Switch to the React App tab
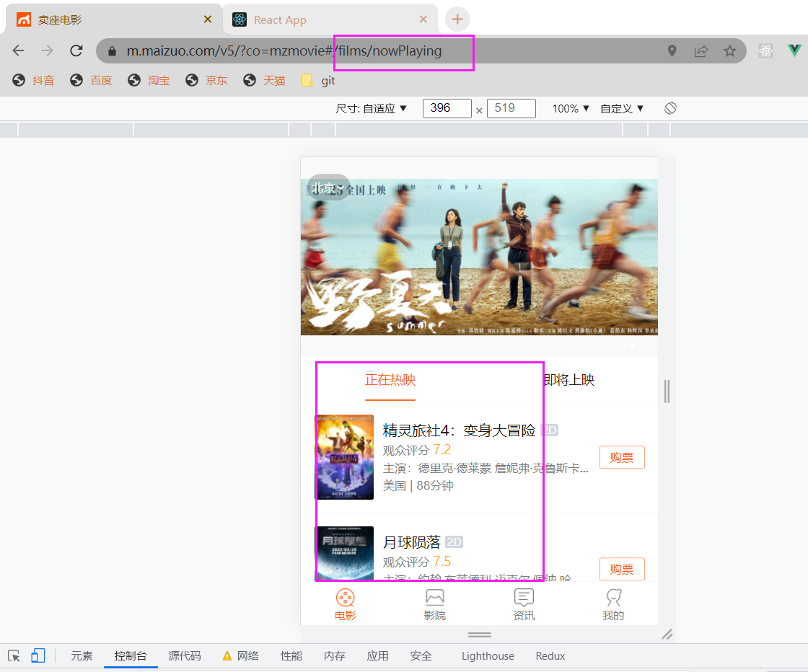Viewport: 808px width, 672px height. [x=330, y=19]
